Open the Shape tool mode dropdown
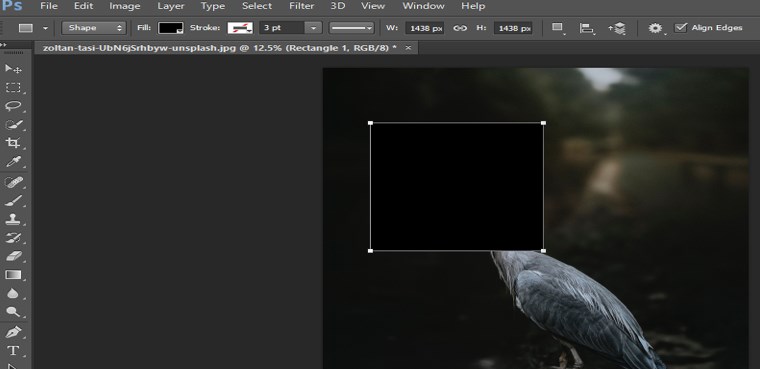The width and height of the screenshot is (760, 369). (x=94, y=28)
